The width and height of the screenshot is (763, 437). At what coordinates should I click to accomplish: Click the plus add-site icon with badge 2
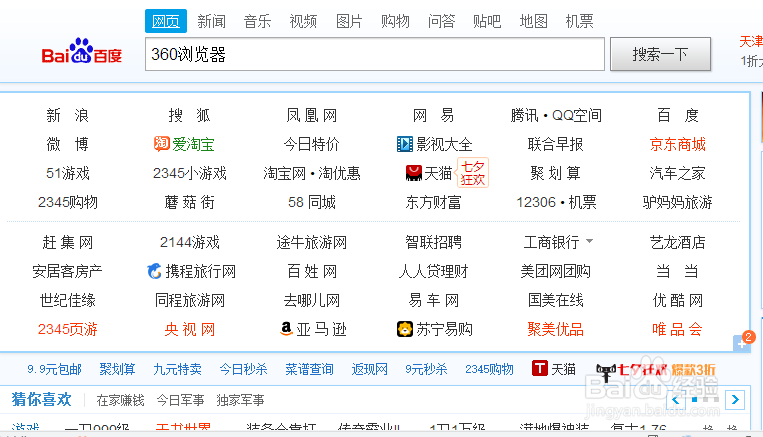[x=743, y=342]
